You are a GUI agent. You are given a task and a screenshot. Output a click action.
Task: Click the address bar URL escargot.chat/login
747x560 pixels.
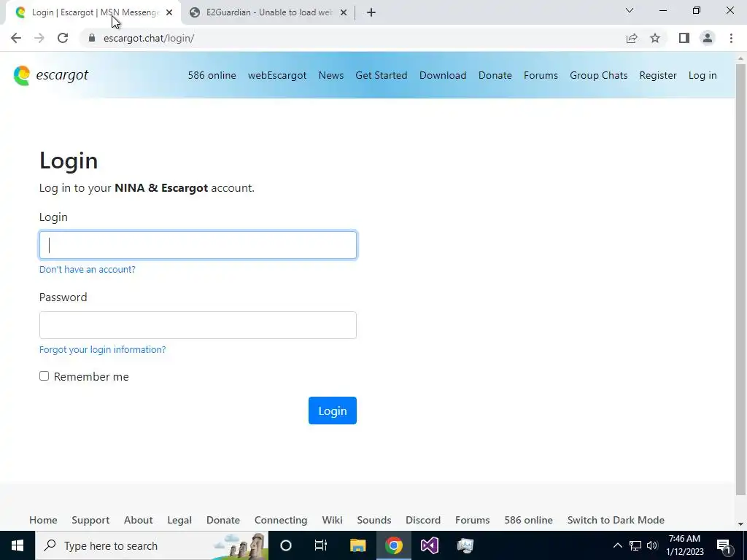[149, 38]
